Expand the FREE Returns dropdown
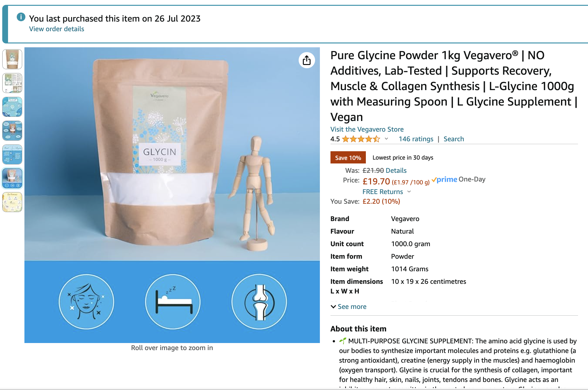Image resolution: width=588 pixels, height=390 pixels. (409, 191)
